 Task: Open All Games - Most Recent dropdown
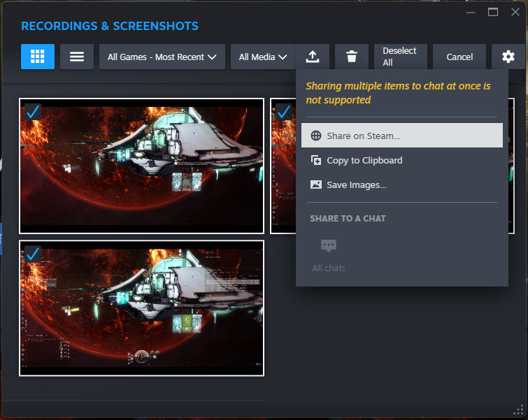click(162, 57)
